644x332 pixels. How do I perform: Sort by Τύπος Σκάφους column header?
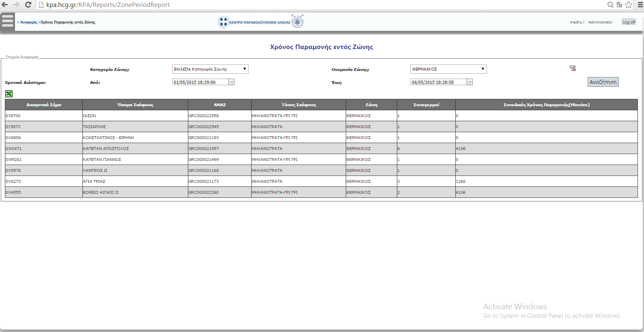[299, 105]
